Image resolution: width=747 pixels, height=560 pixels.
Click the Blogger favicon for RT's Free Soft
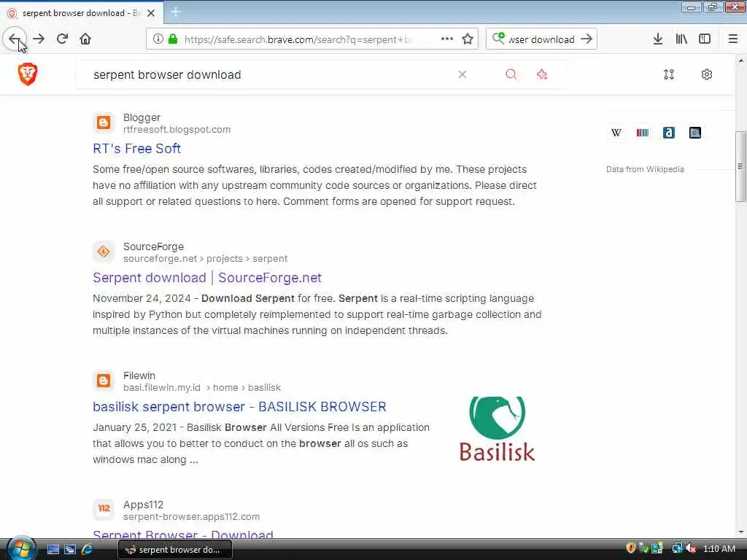coord(104,122)
